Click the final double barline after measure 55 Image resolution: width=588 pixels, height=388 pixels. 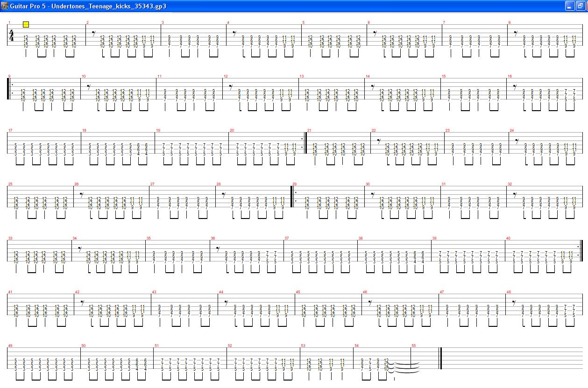(440, 359)
